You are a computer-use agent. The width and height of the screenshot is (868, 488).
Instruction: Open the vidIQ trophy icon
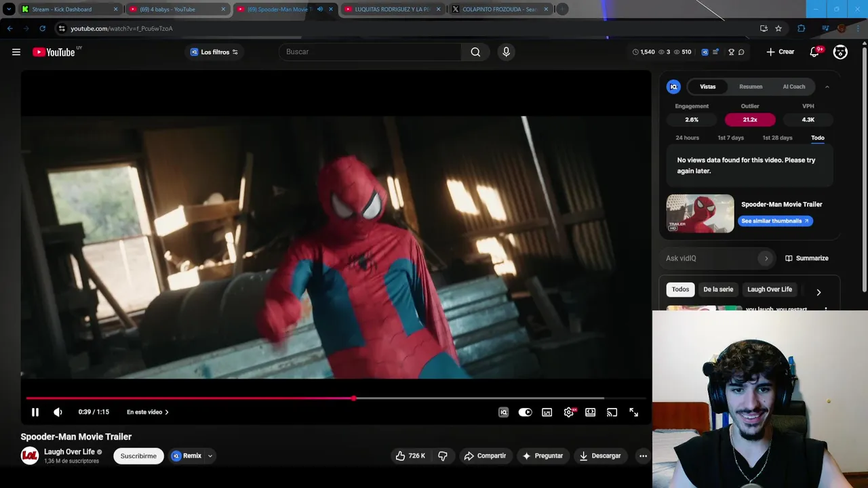click(x=731, y=52)
